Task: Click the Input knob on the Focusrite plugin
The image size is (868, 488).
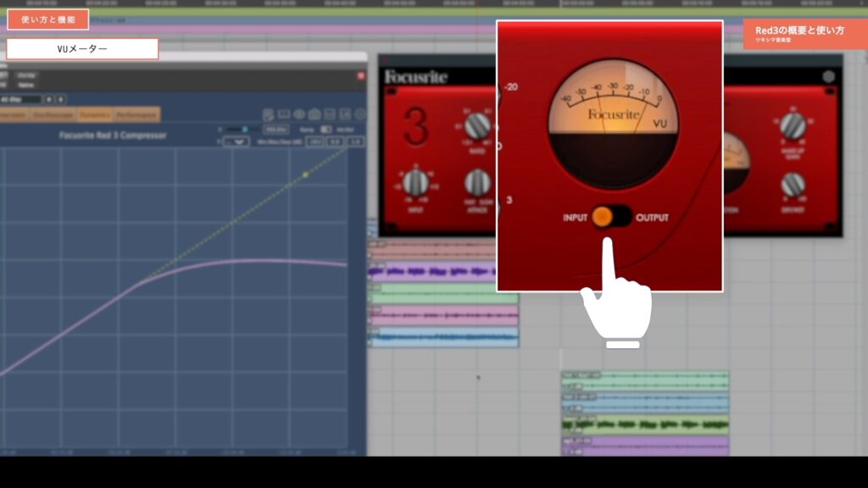Action: click(x=415, y=183)
